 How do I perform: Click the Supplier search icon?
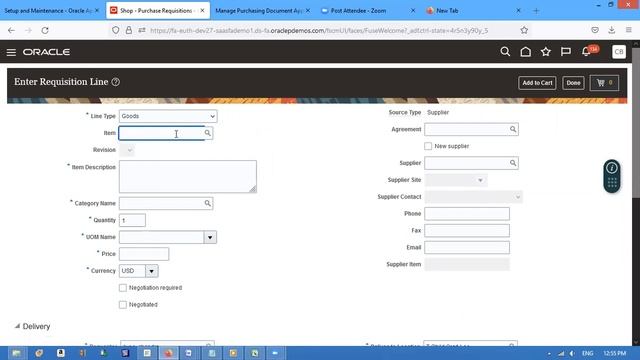[x=513, y=163]
